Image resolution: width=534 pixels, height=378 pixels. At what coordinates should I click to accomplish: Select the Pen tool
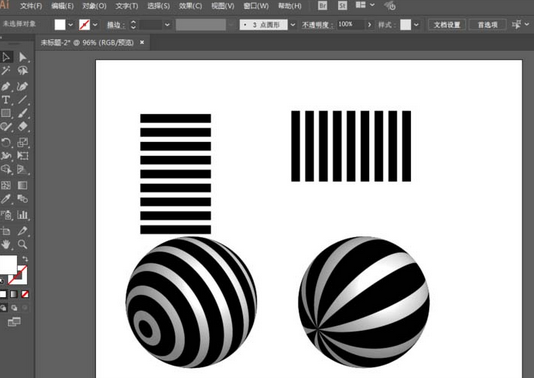[x=6, y=86]
